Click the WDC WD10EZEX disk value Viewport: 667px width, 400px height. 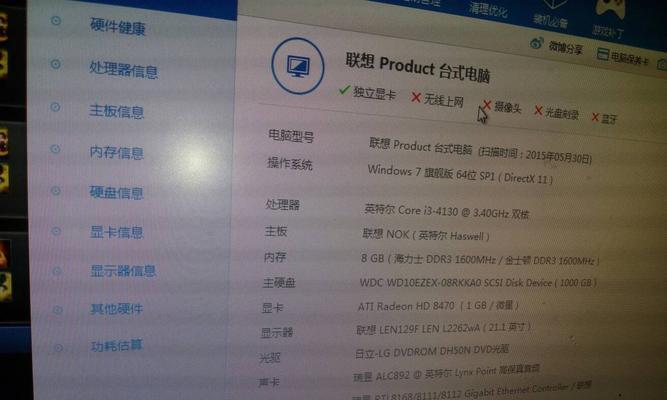click(x=478, y=283)
